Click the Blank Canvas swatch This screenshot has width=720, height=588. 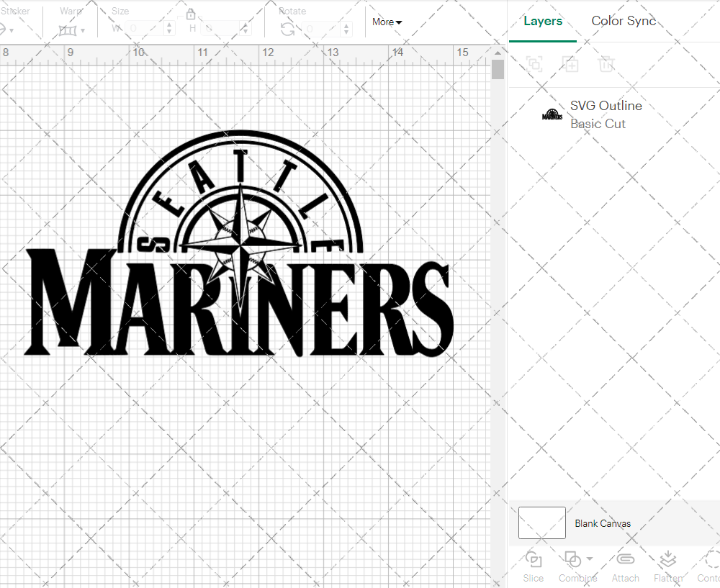point(541,523)
